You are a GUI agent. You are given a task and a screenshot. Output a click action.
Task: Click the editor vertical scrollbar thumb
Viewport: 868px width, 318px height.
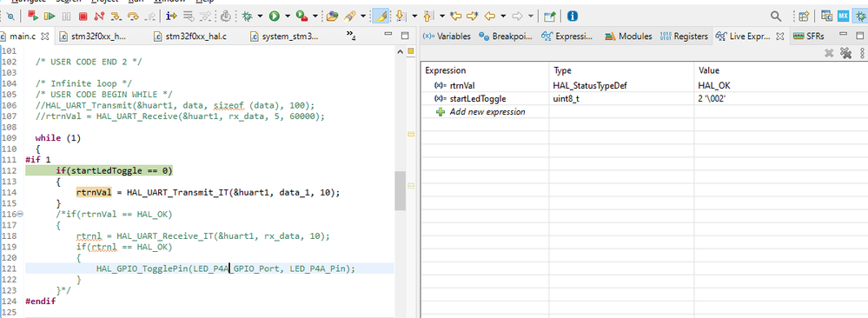coord(401,190)
